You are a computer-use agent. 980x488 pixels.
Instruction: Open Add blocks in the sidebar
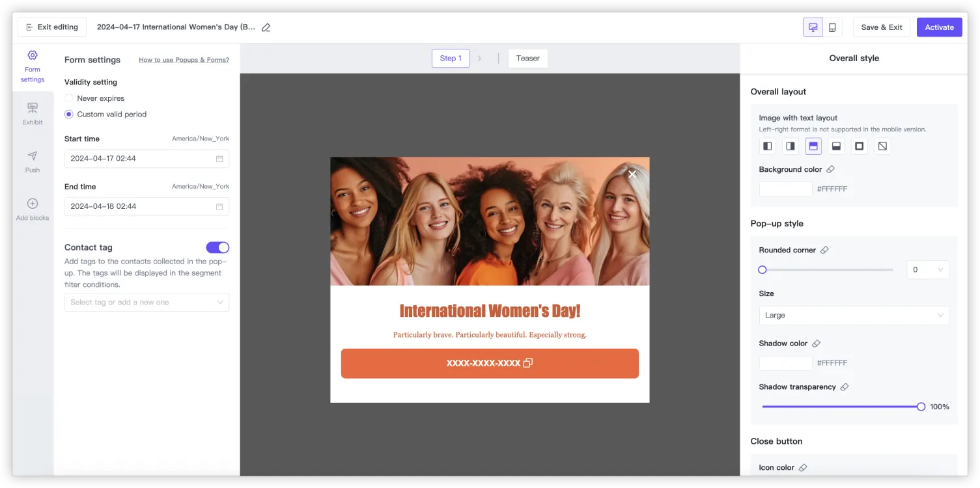coord(33,209)
